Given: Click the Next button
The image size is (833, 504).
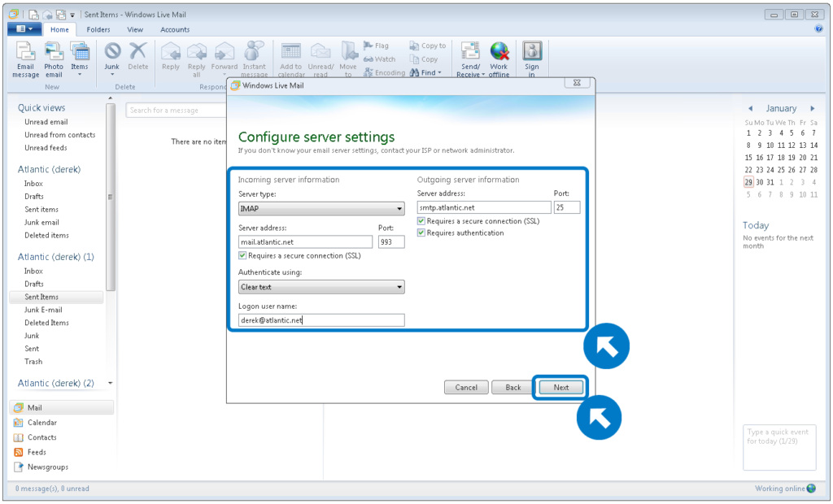Looking at the screenshot, I should tap(560, 387).
